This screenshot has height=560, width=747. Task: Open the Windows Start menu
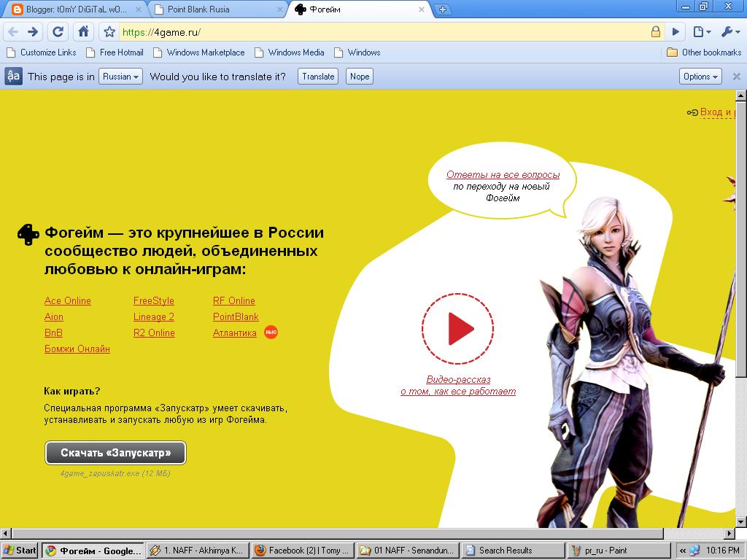pyautogui.click(x=20, y=551)
